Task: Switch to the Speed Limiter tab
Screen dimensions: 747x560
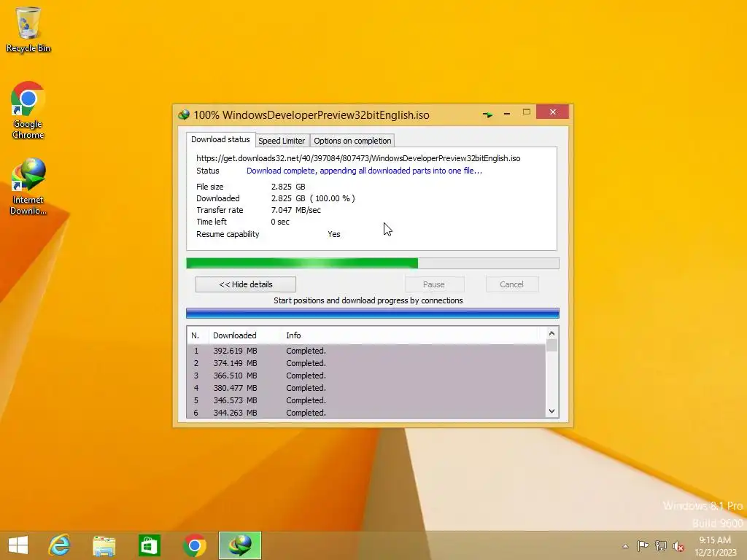Action: 282,141
